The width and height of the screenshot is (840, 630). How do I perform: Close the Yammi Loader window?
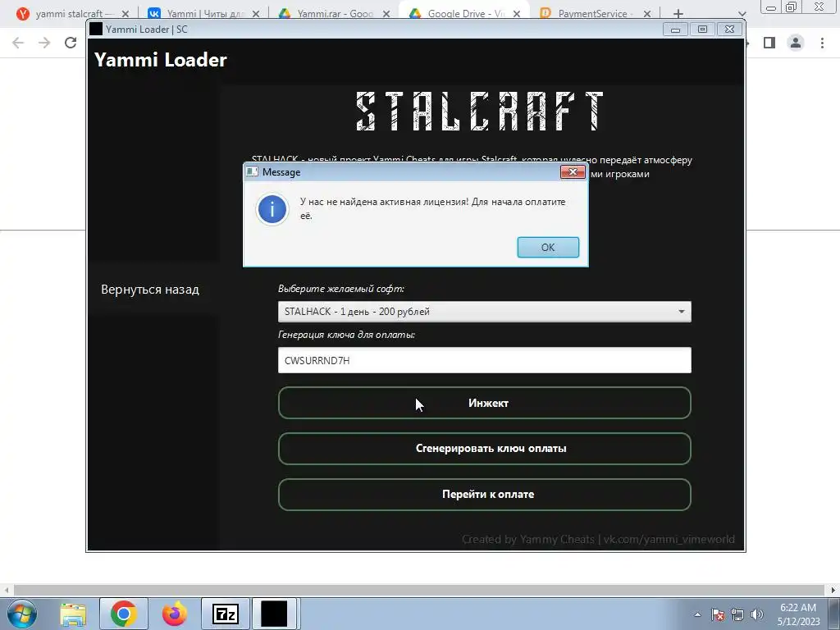click(x=729, y=30)
